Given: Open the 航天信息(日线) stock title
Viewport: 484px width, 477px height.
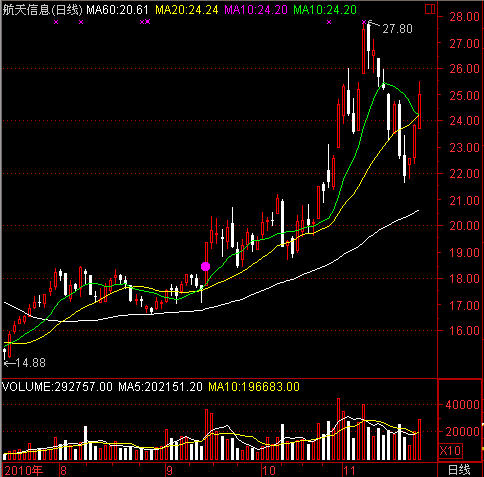Looking at the screenshot, I should pos(42,10).
